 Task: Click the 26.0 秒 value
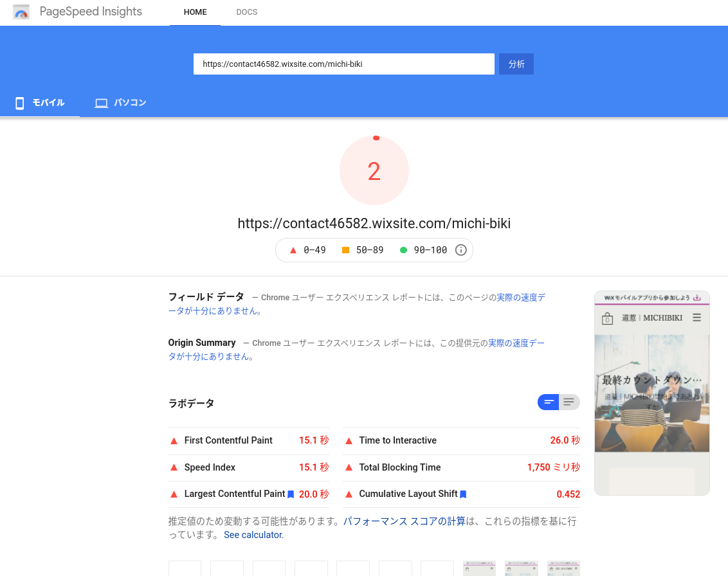[x=565, y=440]
